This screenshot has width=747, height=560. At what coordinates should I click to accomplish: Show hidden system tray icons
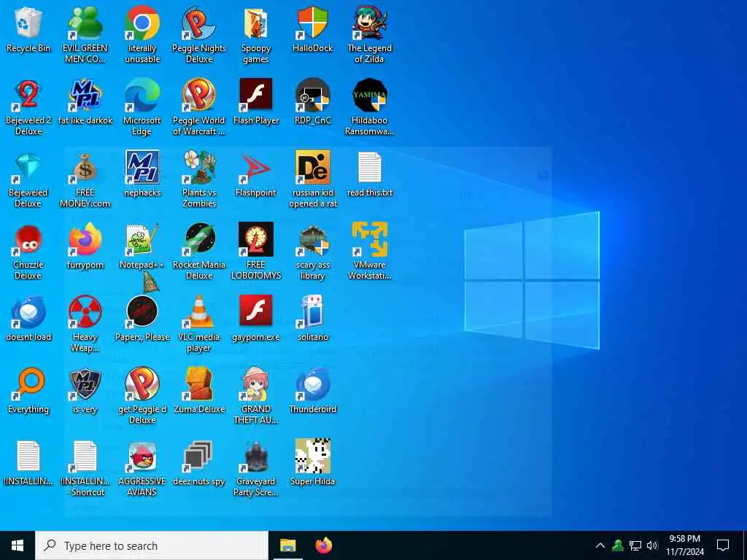point(600,545)
